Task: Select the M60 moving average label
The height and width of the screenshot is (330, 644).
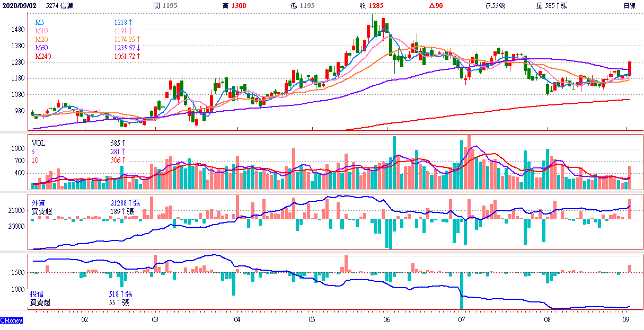Action: click(x=41, y=48)
